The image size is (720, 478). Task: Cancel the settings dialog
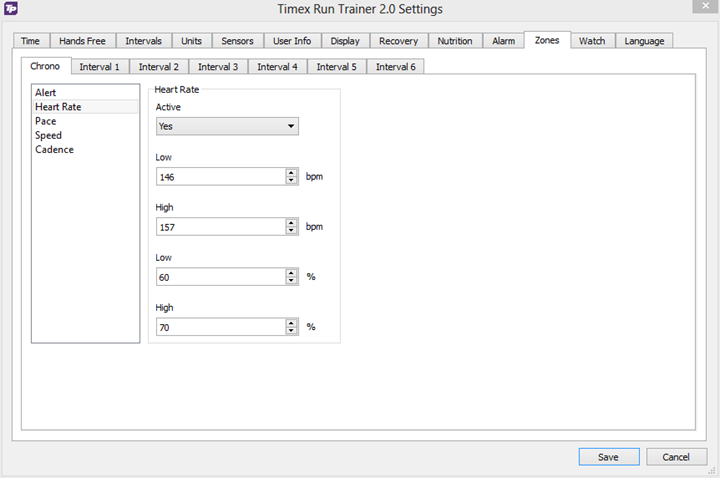coord(676,457)
